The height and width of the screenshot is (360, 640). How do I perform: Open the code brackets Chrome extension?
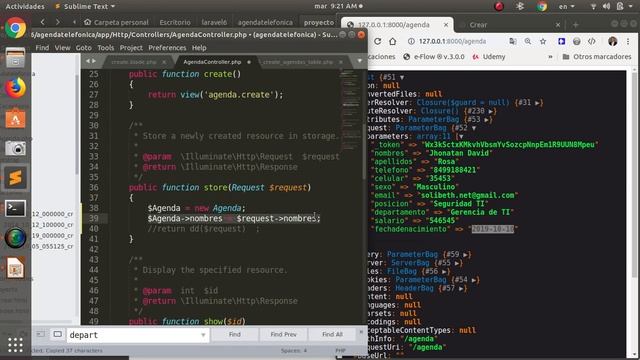coord(591,41)
